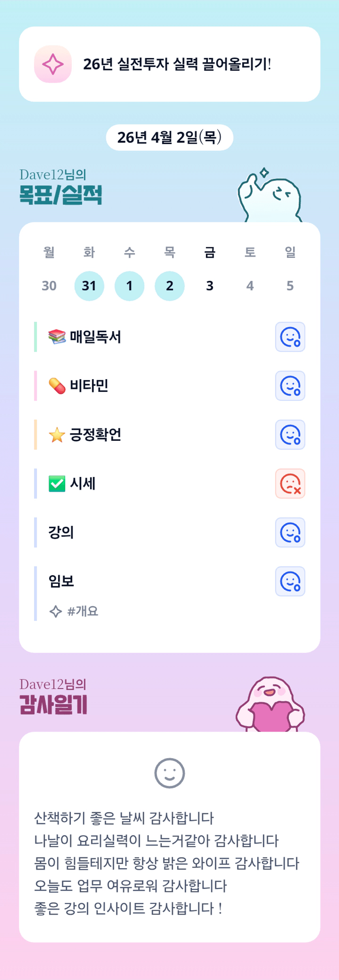
Task: Click the #개요 hashtag link
Action: tap(82, 612)
